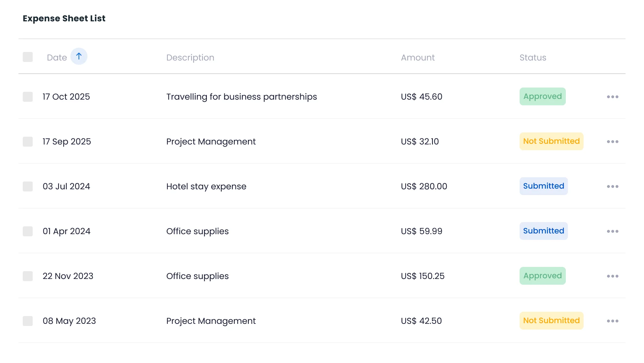Open more options for 03 Jul 2024 row
644x363 pixels.
click(x=613, y=186)
